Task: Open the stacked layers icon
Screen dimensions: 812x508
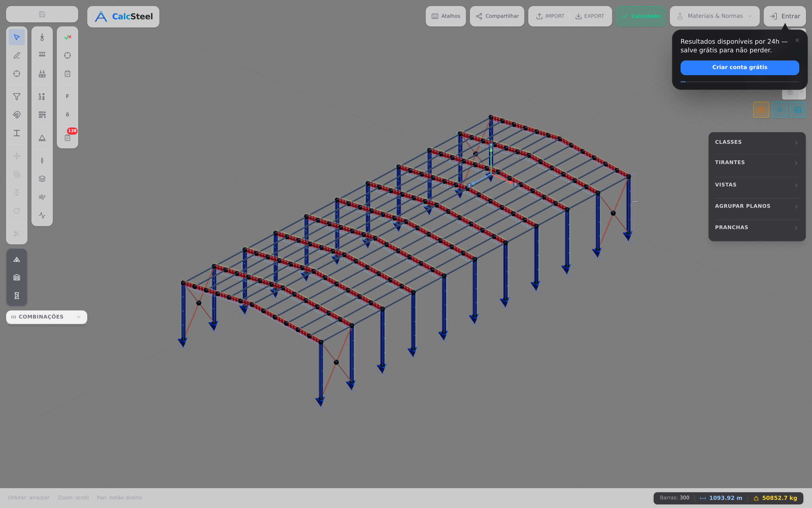Action: (42, 179)
